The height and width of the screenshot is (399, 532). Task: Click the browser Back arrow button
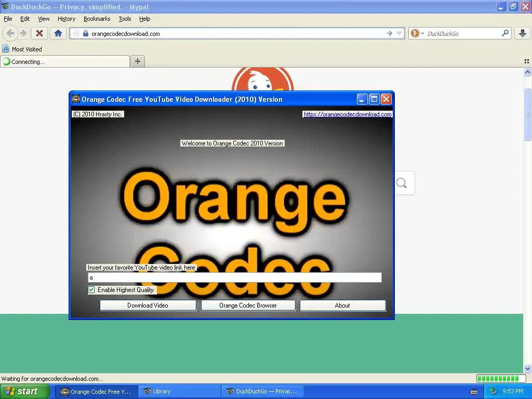[10, 33]
